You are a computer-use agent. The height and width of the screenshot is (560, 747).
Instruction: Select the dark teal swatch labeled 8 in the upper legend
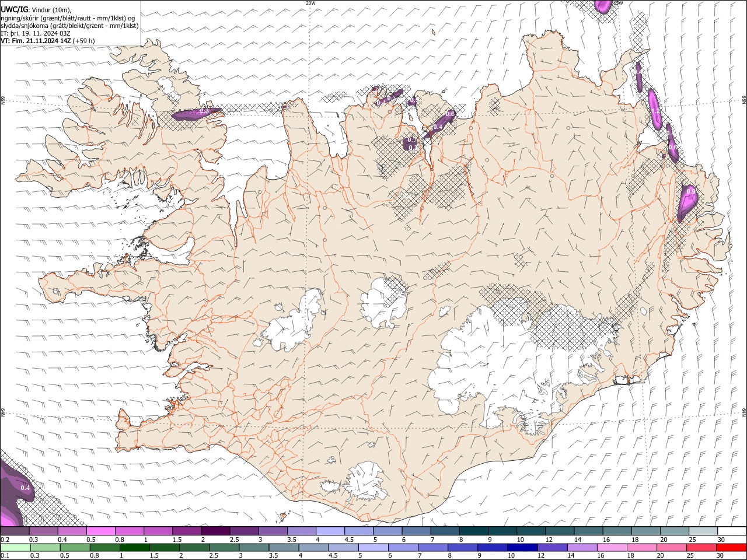(x=474, y=531)
